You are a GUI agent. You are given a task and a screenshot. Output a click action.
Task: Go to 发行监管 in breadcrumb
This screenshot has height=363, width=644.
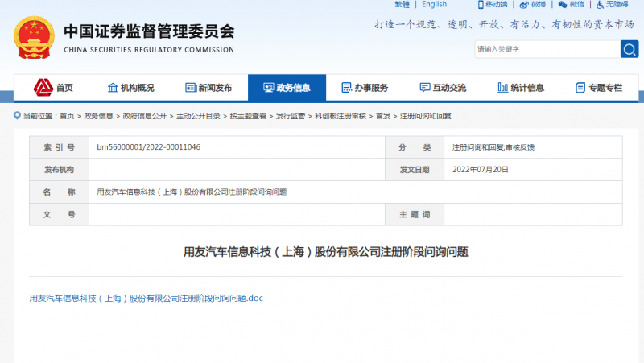point(291,116)
